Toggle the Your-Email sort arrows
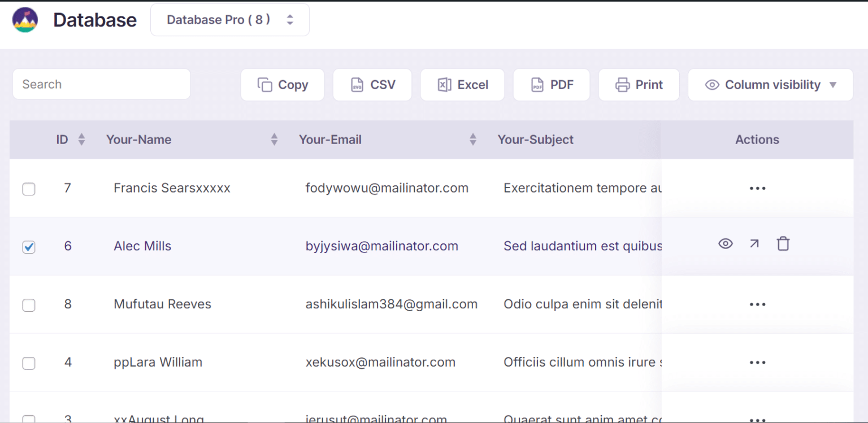Image resolution: width=868 pixels, height=423 pixels. click(x=473, y=139)
